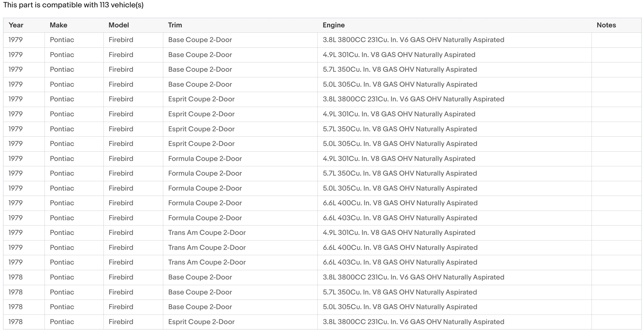Image resolution: width=644 pixels, height=332 pixels.
Task: Click 'Esprit Coupe 2-Door' in the 1978 row
Action: pos(201,322)
